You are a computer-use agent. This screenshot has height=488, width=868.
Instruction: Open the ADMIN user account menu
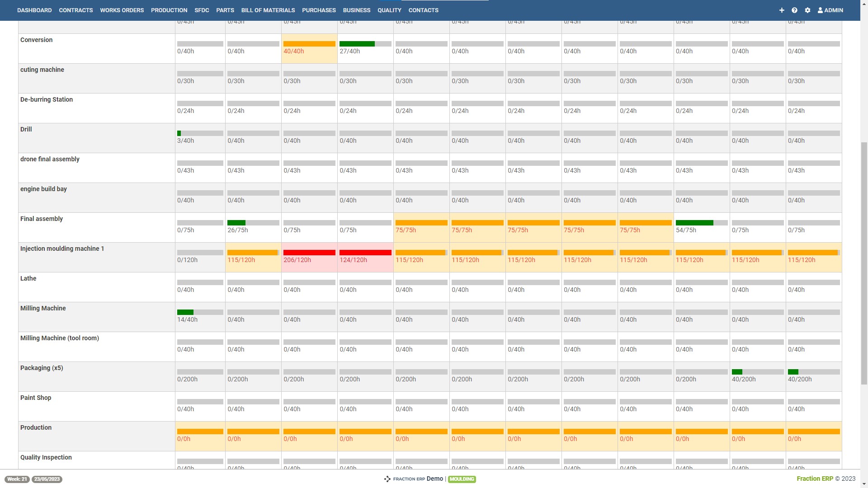tap(830, 10)
